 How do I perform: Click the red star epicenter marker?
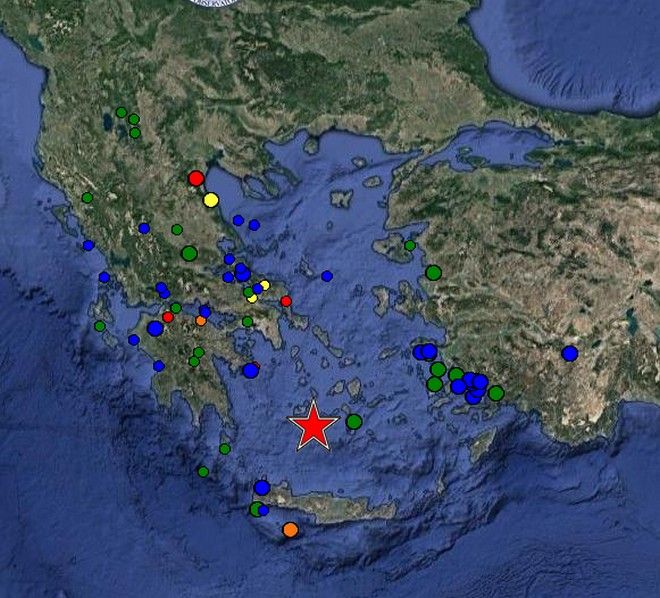[313, 427]
